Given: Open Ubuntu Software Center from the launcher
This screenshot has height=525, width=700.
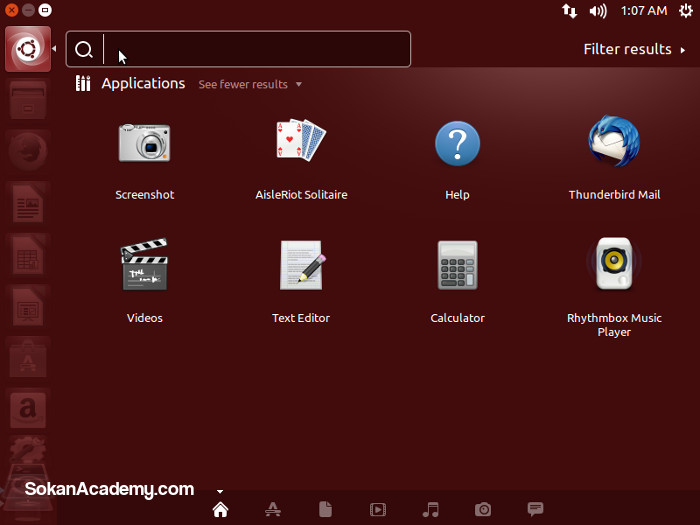Looking at the screenshot, I should 28,359.
